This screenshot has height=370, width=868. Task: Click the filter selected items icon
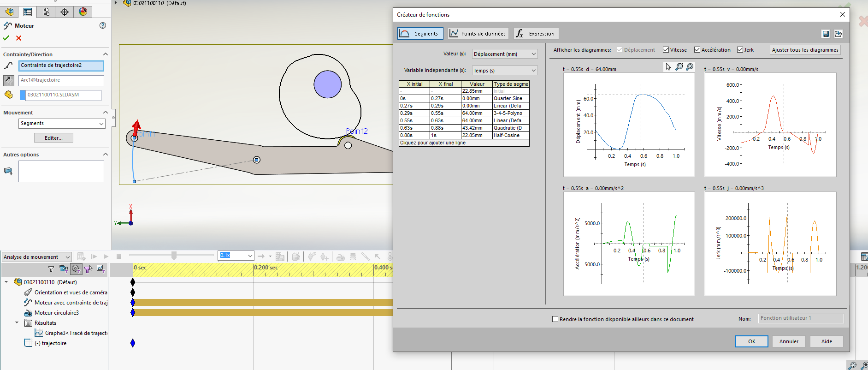point(89,269)
